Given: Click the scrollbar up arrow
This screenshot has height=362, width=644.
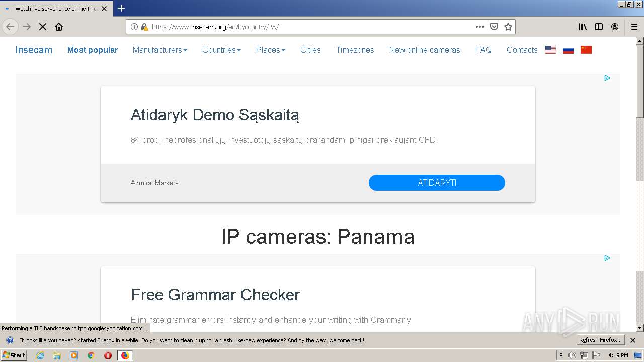Looking at the screenshot, I should [640, 41].
